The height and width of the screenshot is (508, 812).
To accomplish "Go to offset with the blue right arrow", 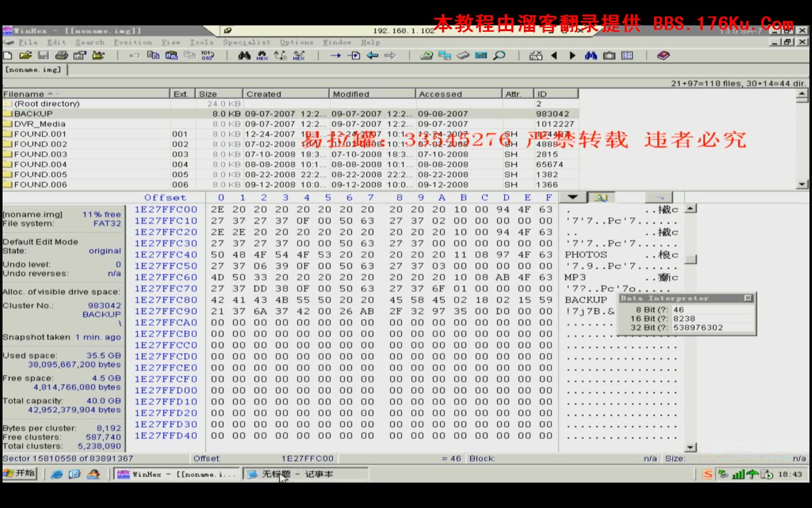I will 336,56.
